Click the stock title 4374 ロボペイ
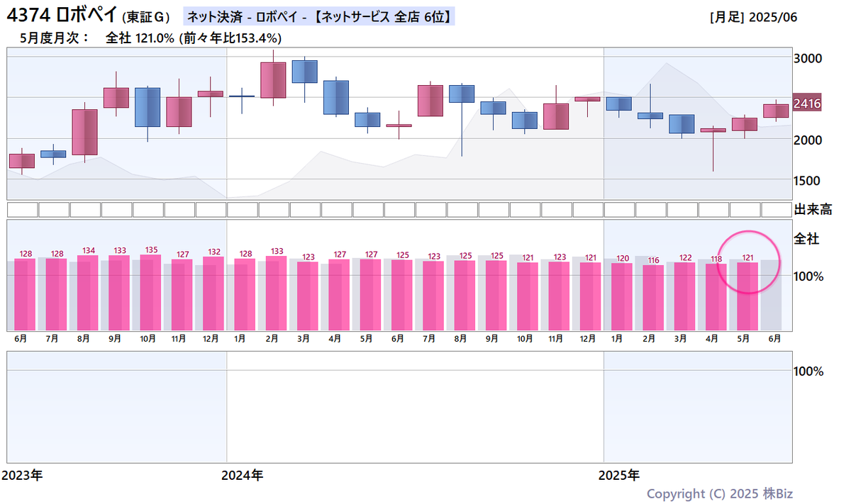The height and width of the screenshot is (504, 851). tap(60, 16)
